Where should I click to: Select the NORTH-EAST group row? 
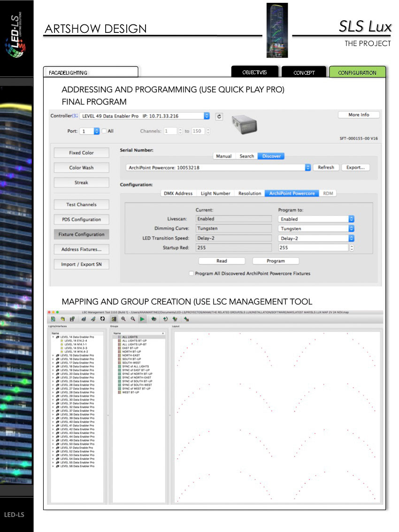click(139, 355)
